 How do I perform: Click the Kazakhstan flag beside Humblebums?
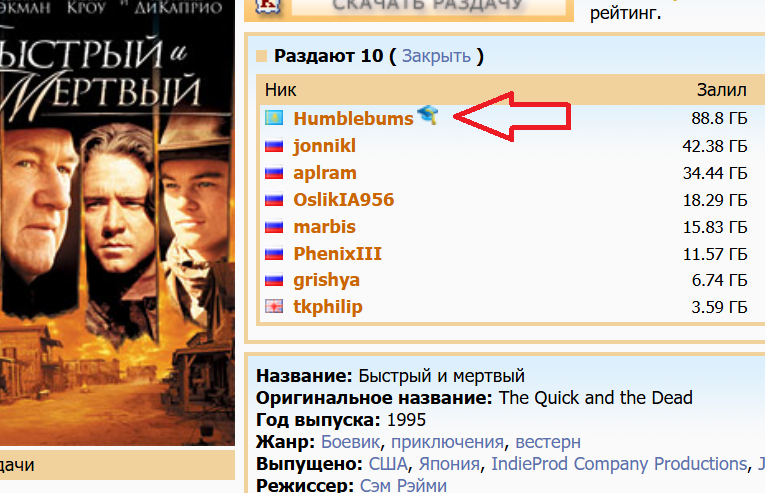(274, 118)
